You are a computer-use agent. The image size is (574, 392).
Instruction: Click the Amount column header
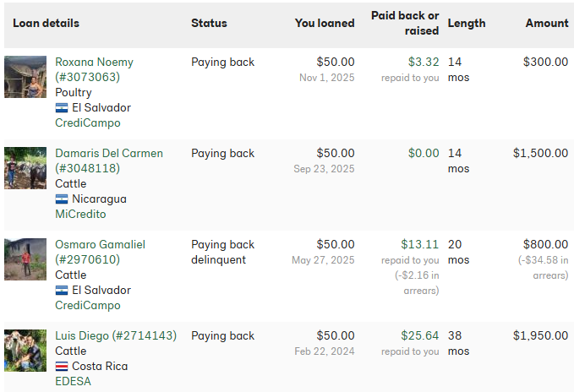[x=546, y=24]
